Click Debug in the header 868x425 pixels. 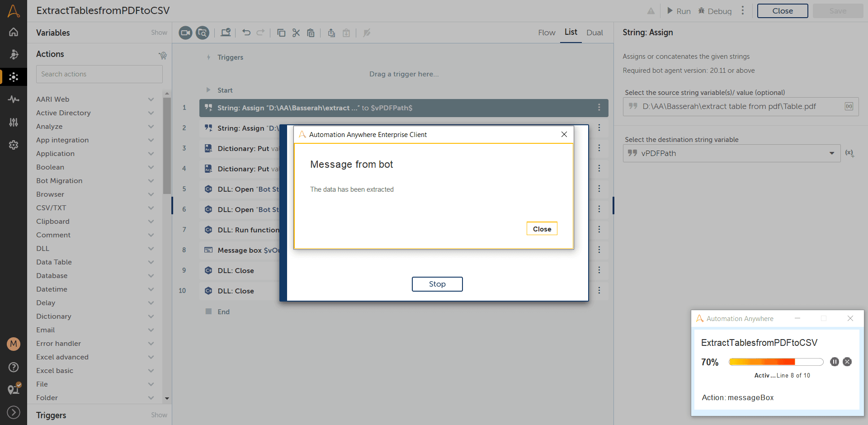coord(715,11)
